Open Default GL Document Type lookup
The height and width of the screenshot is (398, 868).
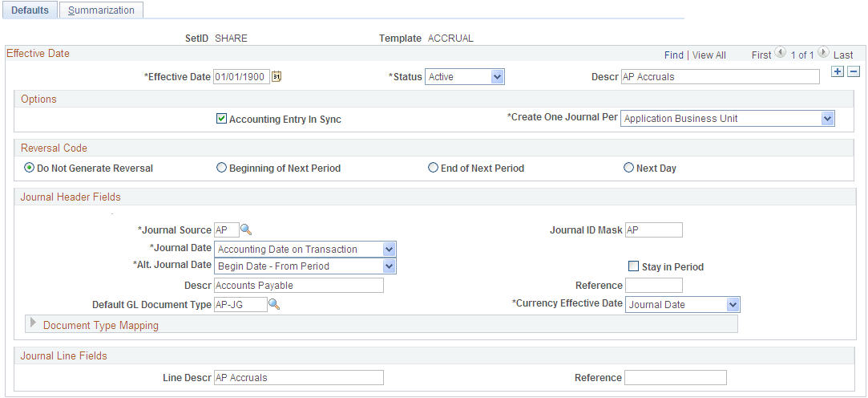point(274,304)
